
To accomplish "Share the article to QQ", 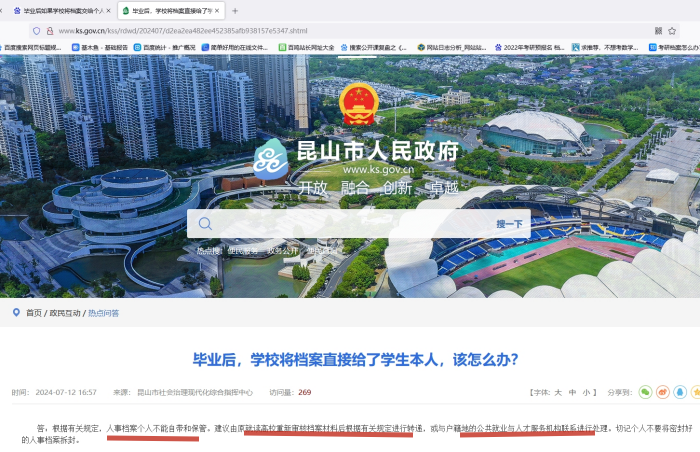I will click(x=680, y=392).
